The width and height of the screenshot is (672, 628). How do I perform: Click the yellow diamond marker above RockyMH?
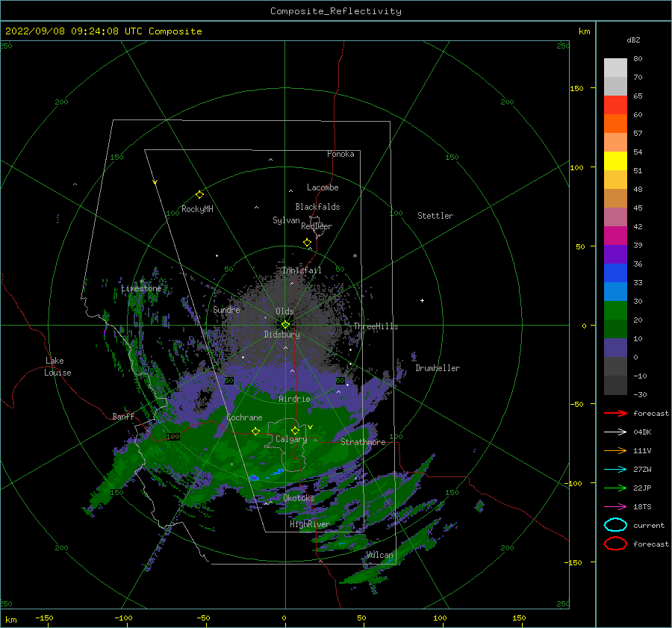click(199, 195)
